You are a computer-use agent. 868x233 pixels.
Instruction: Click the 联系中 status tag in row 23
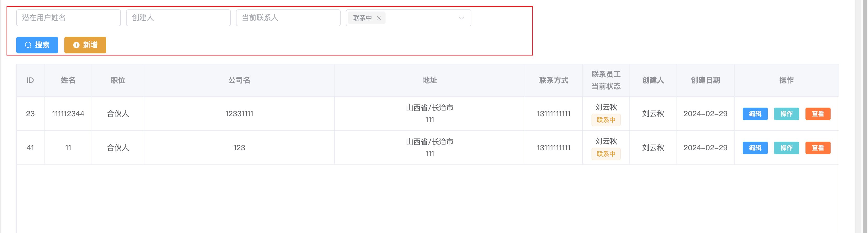point(606,120)
